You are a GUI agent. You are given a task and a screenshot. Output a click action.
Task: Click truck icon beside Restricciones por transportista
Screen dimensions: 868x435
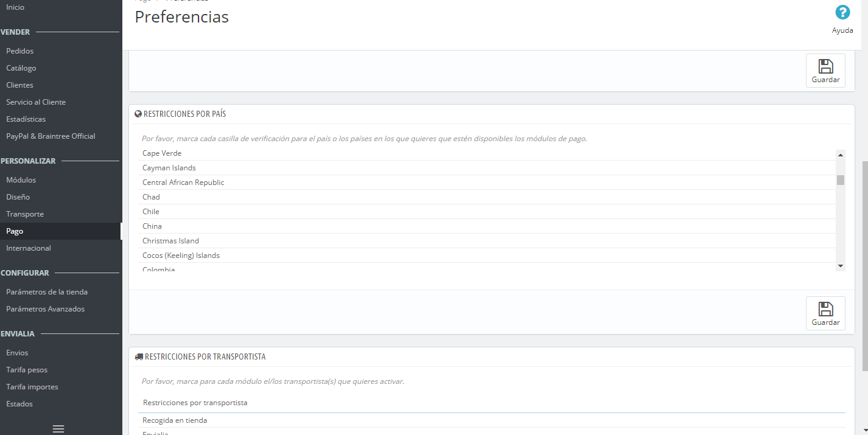pyautogui.click(x=139, y=357)
